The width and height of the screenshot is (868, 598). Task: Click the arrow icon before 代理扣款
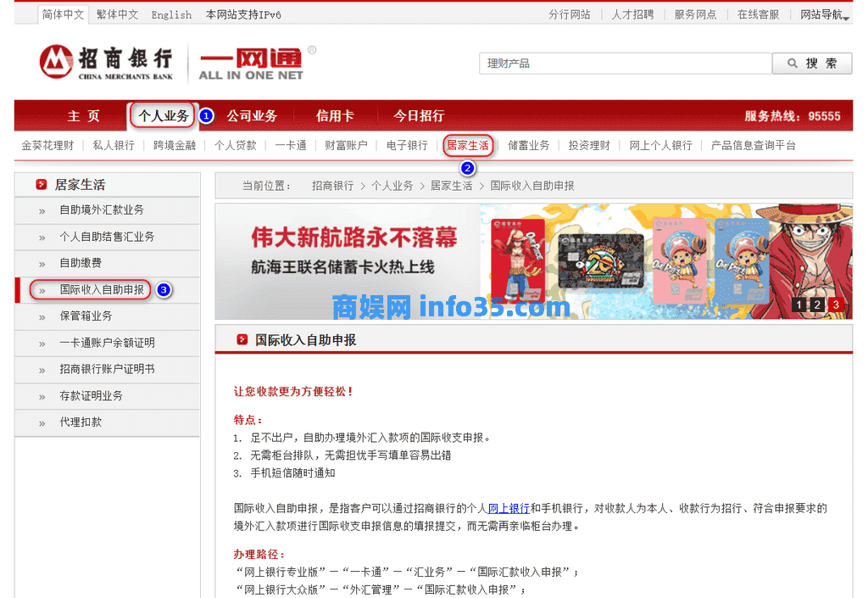click(42, 423)
